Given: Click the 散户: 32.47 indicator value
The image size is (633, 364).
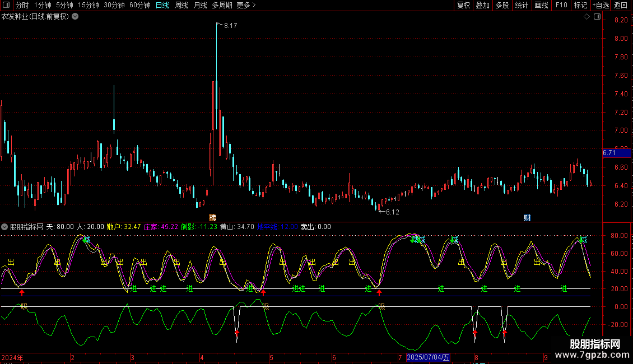Looking at the screenshot, I should (x=124, y=227).
